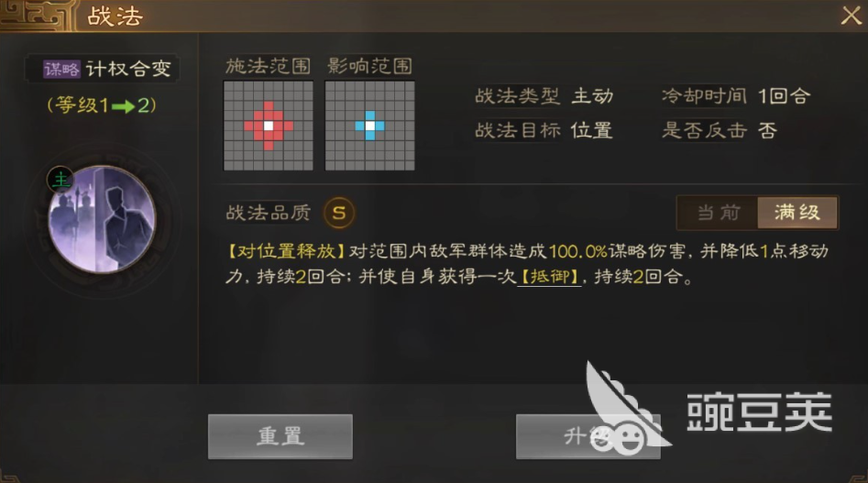This screenshot has height=483, width=868.
Task: Click the 战法 title in header
Action: pos(115,16)
